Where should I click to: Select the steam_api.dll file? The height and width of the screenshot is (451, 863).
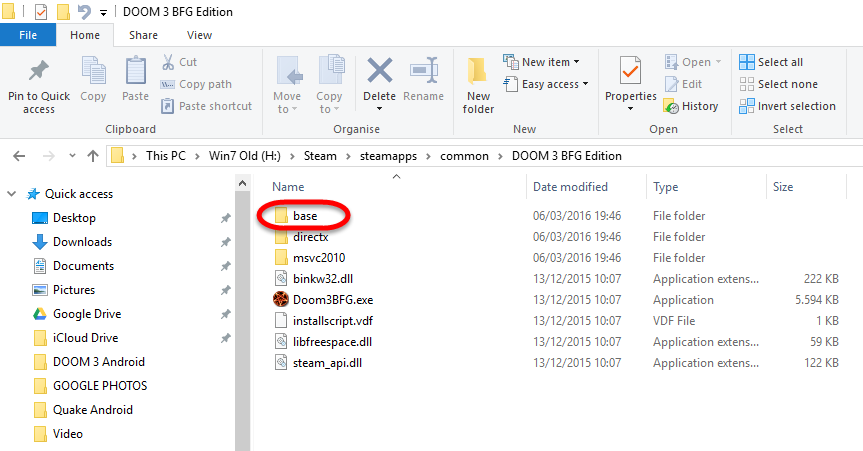click(318, 363)
